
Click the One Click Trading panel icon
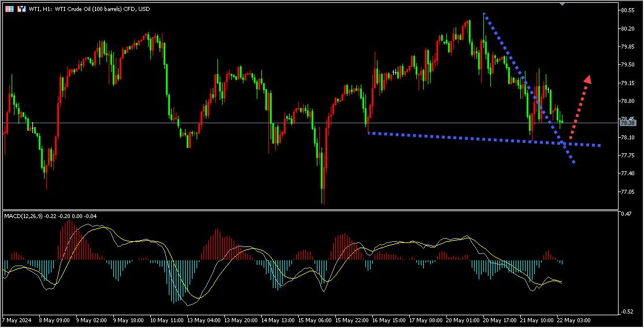(9, 9)
